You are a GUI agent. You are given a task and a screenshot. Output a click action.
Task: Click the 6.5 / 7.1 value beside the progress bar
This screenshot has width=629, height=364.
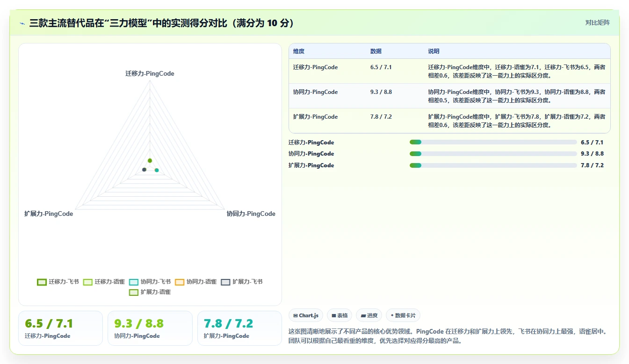pyautogui.click(x=592, y=143)
